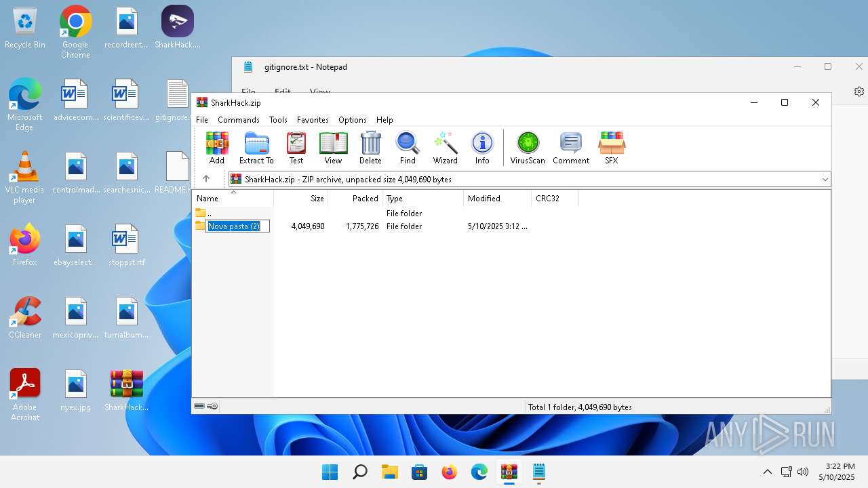The height and width of the screenshot is (488, 868).
Task: Select advicecom Word document on desktop
Action: [x=76, y=100]
